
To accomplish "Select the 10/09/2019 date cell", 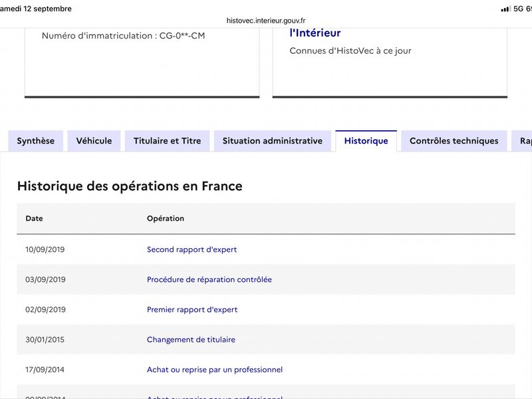I will click(x=45, y=249).
